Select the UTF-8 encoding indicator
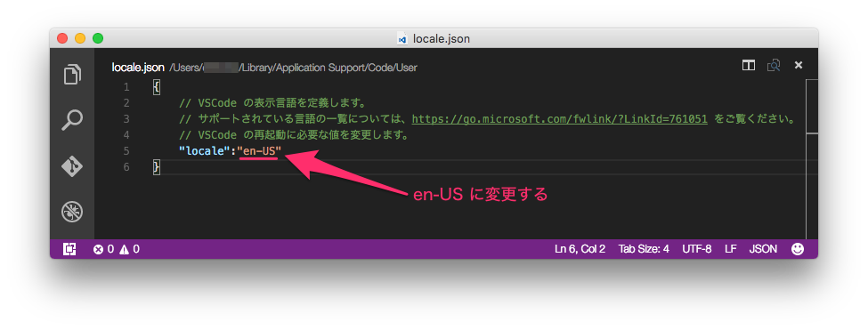868x330 pixels. tap(696, 249)
